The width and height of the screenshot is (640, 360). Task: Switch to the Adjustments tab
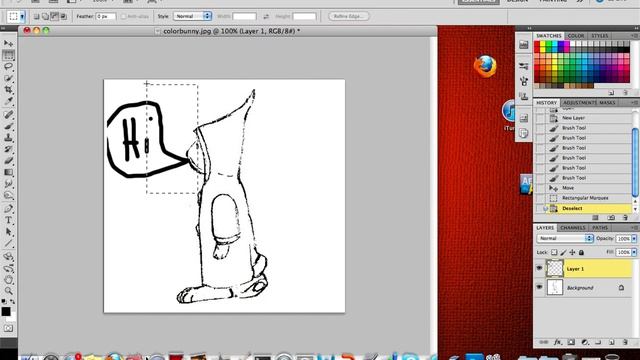(x=580, y=102)
